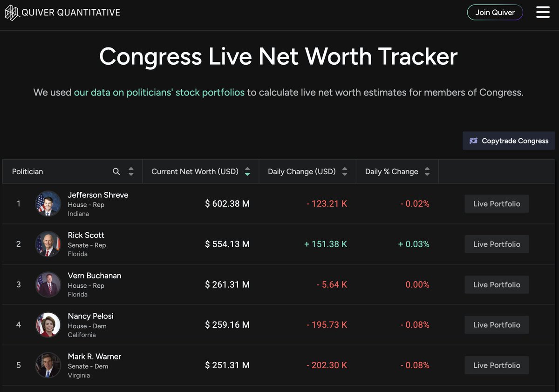Click 'Florida' under Vern Buchanan
Viewport: 559px width, 392px height.
[x=78, y=294]
